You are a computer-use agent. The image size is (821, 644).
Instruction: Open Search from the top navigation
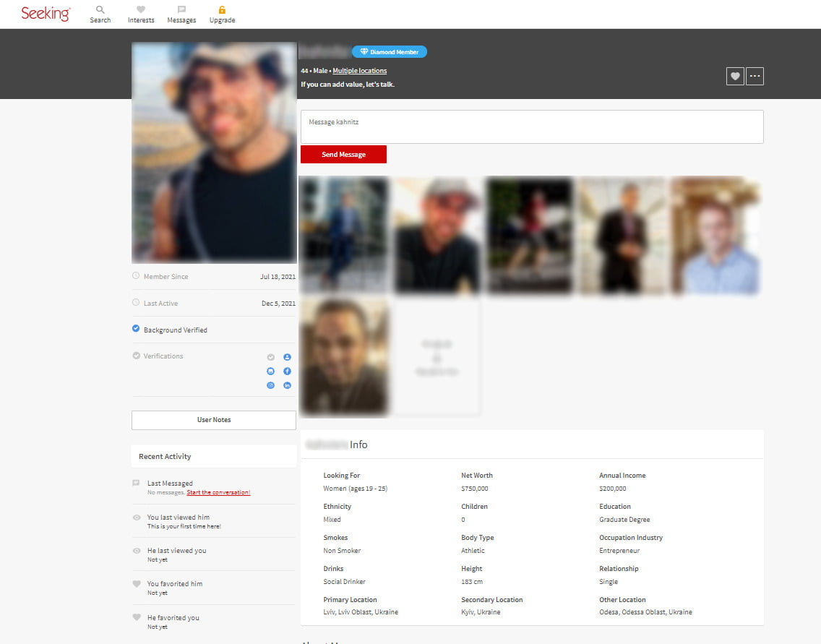(x=100, y=14)
